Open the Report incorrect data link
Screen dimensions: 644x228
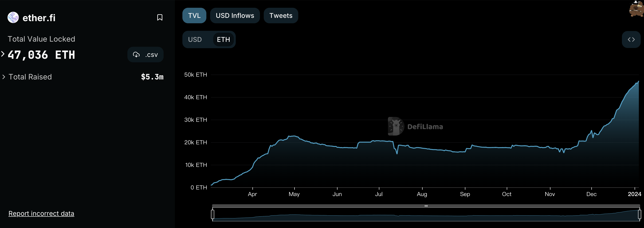41,213
